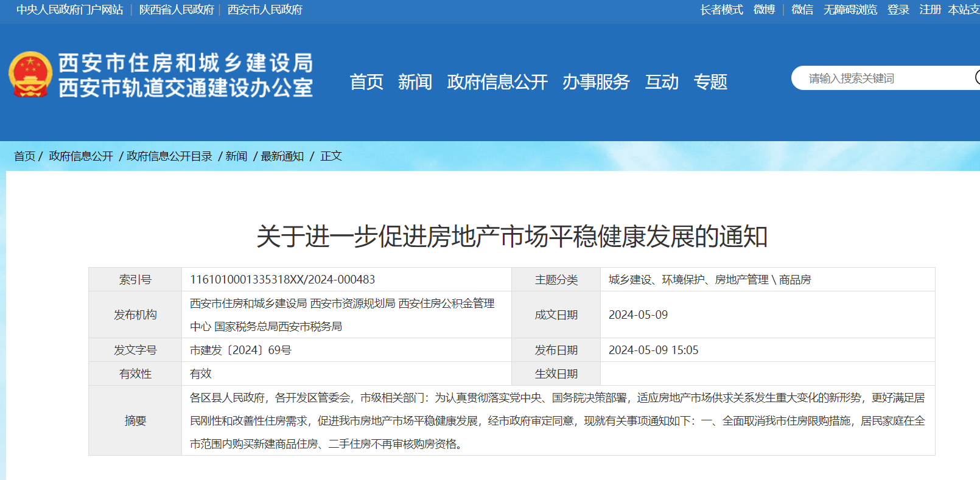Go to 最新通知 in breadcrumb

282,156
